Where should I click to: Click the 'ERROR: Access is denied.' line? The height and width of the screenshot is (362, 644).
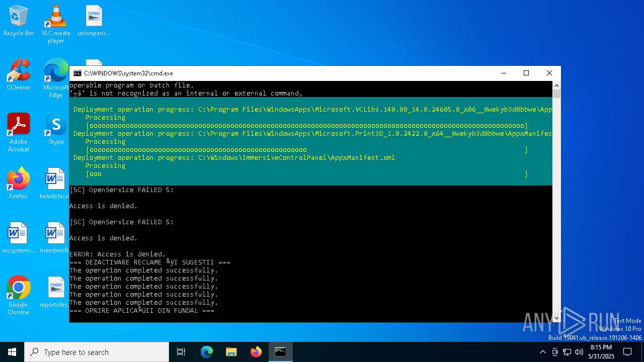(118, 254)
